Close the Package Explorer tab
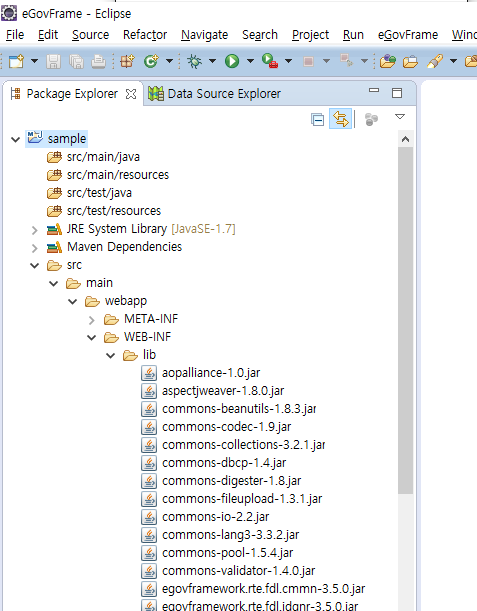Image resolution: width=477 pixels, height=611 pixels. [131, 94]
